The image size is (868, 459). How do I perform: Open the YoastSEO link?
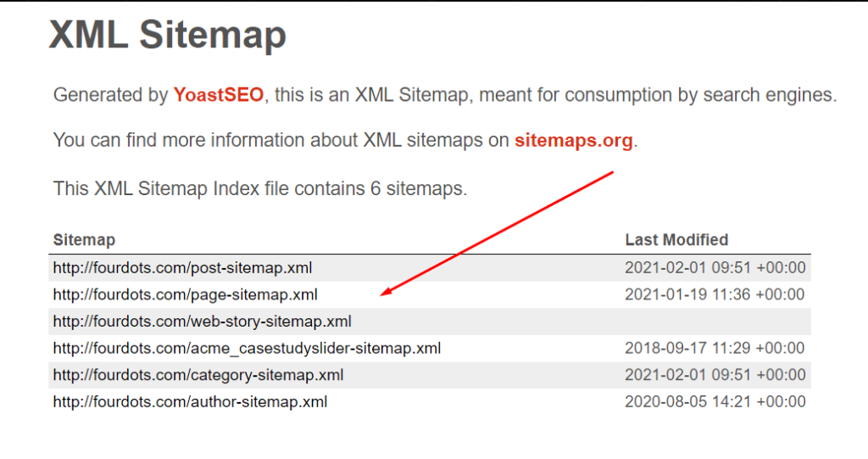218,95
